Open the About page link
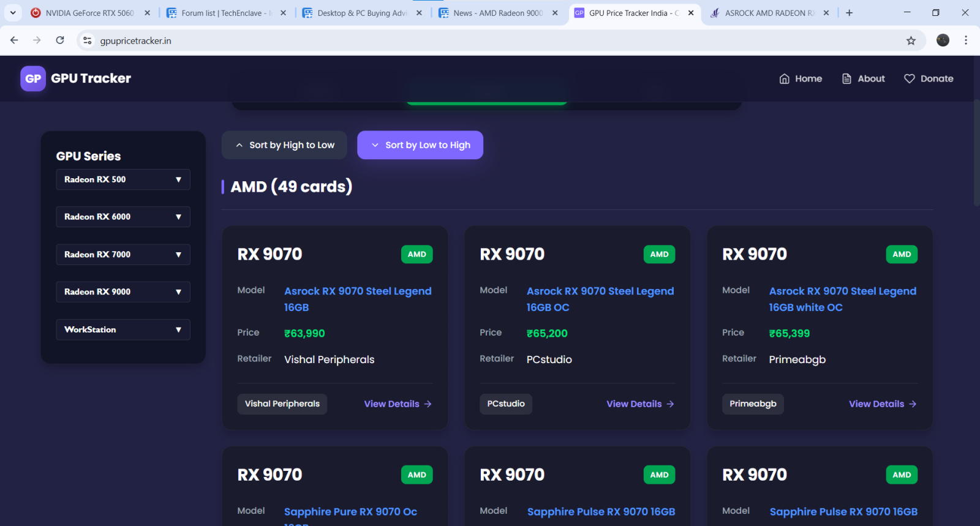980x526 pixels. pyautogui.click(x=864, y=78)
